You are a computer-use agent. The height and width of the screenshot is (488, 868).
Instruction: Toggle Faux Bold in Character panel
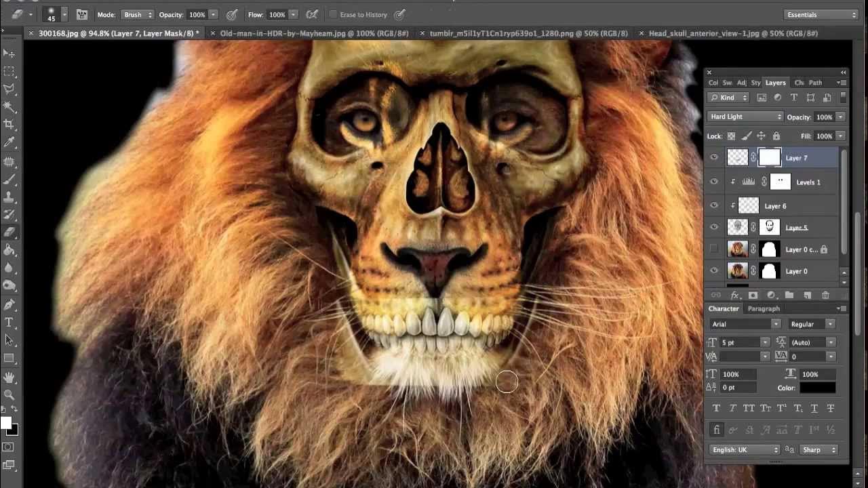716,408
